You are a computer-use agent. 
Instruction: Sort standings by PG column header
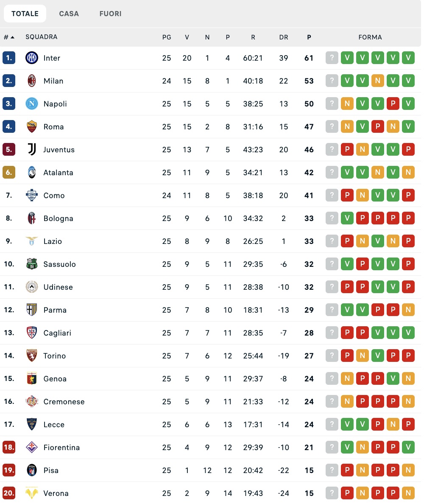pyautogui.click(x=167, y=37)
